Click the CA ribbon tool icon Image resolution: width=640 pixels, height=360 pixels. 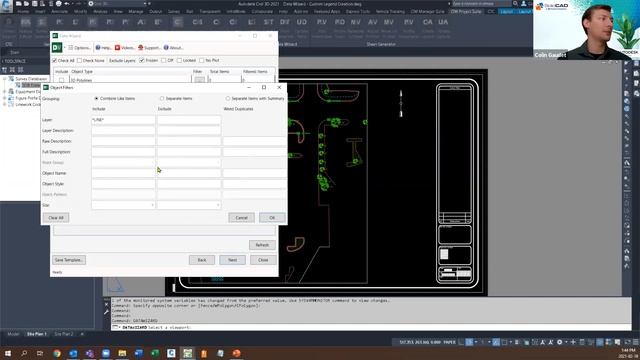[x=427, y=22]
